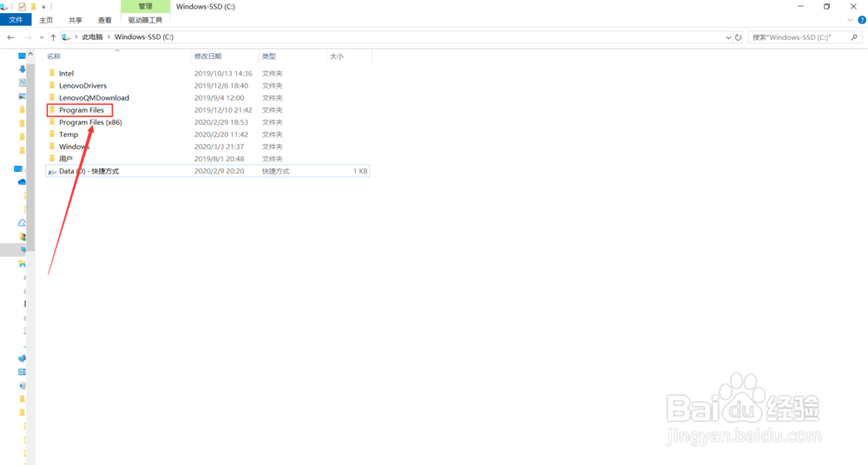Click 此电脑 in the address breadcrumb

tap(93, 37)
